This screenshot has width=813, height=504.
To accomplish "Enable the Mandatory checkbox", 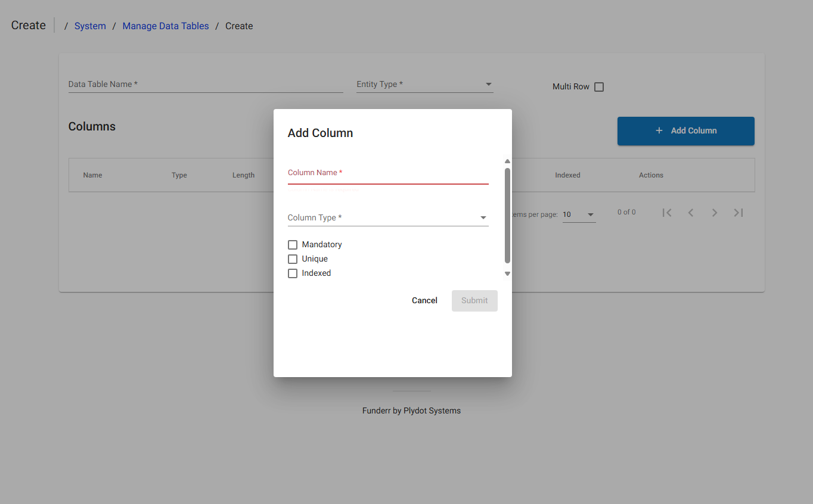I will [293, 244].
